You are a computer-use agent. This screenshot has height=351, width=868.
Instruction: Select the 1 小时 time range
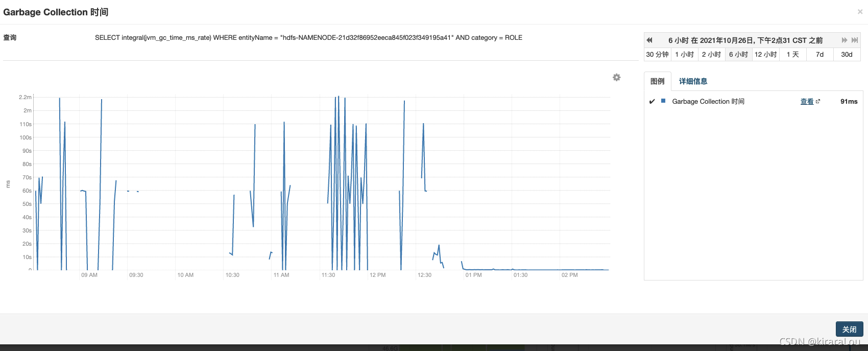(x=684, y=54)
